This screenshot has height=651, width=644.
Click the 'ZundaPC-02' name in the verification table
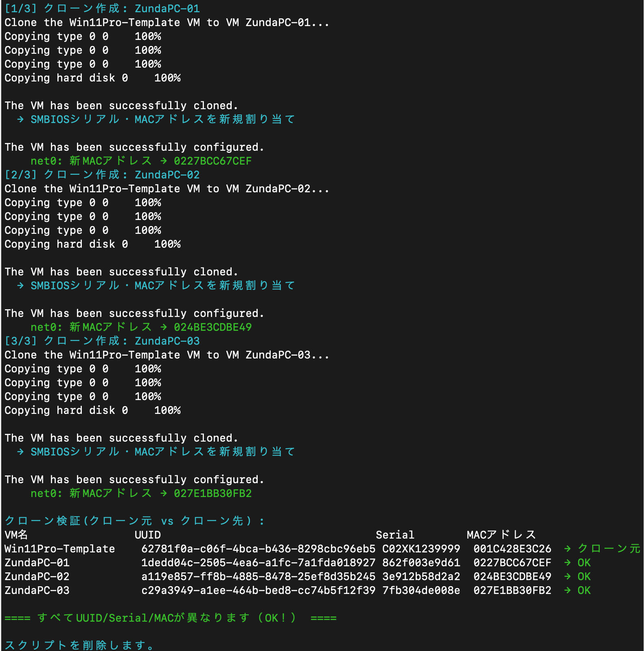tap(37, 576)
